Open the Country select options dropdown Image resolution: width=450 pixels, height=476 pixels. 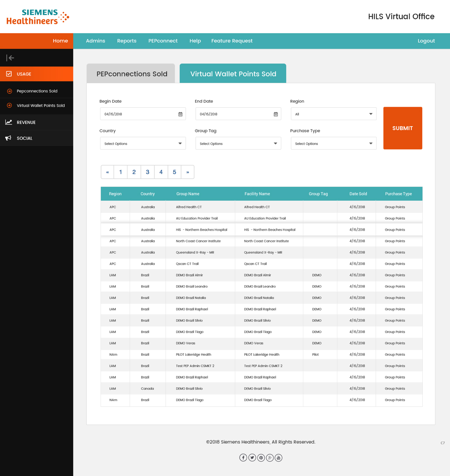coord(143,143)
